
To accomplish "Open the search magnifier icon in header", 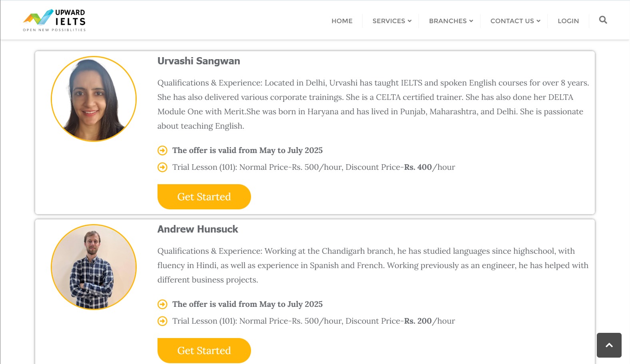I will click(x=603, y=20).
